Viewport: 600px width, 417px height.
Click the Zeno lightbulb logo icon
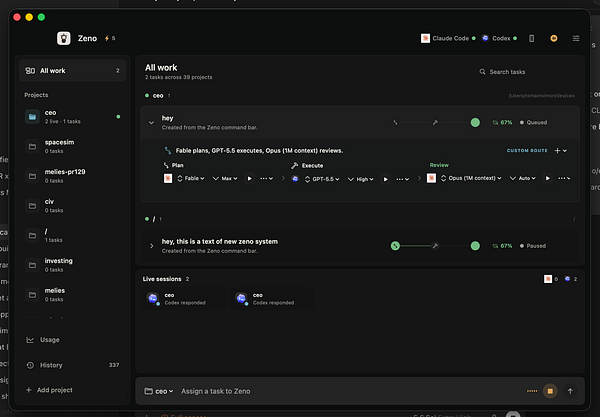64,38
